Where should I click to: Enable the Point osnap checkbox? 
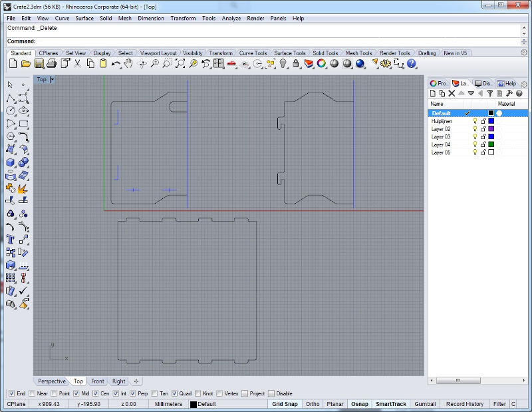[x=54, y=393]
